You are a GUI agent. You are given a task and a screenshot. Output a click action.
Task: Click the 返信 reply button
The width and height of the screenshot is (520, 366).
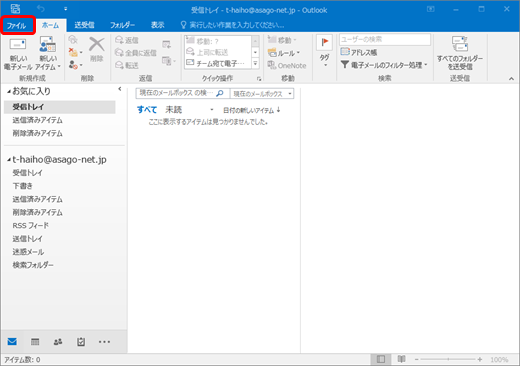(x=127, y=40)
